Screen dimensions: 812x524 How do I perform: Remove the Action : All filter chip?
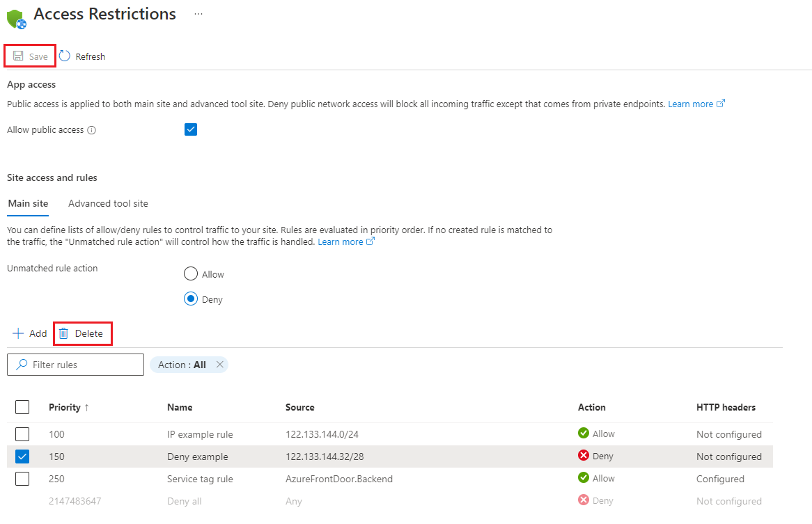(219, 365)
